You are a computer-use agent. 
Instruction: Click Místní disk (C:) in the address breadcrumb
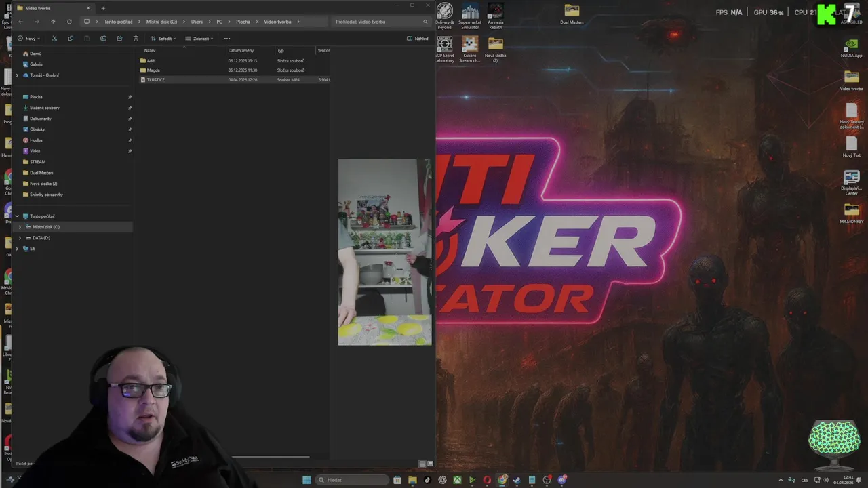(161, 22)
